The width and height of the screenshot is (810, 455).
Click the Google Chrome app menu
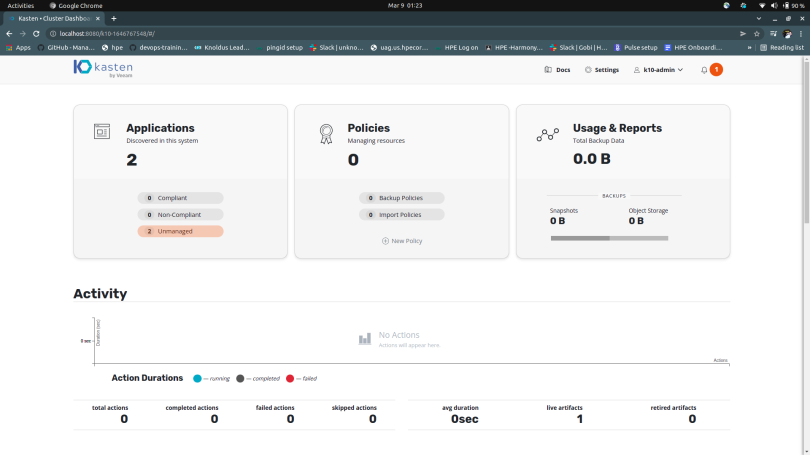point(76,6)
